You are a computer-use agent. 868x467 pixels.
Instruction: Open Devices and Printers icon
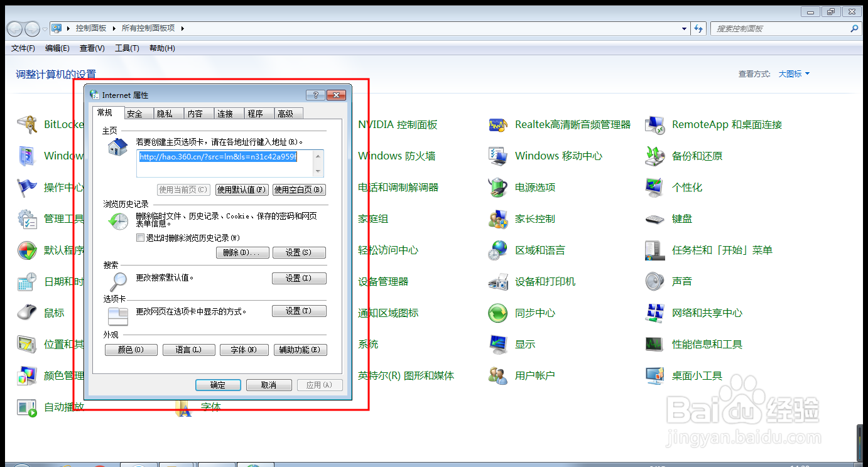(x=498, y=281)
